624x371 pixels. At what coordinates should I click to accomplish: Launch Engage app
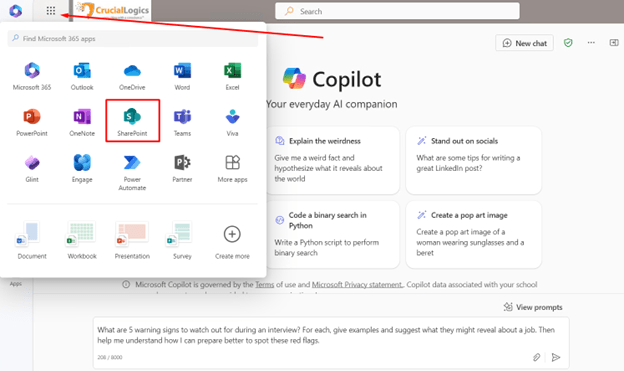(82, 168)
